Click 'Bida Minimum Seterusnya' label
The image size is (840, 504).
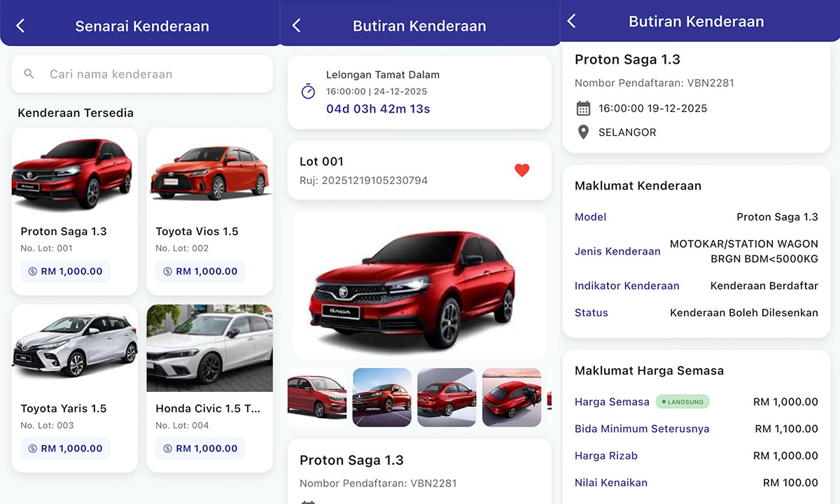point(642,428)
